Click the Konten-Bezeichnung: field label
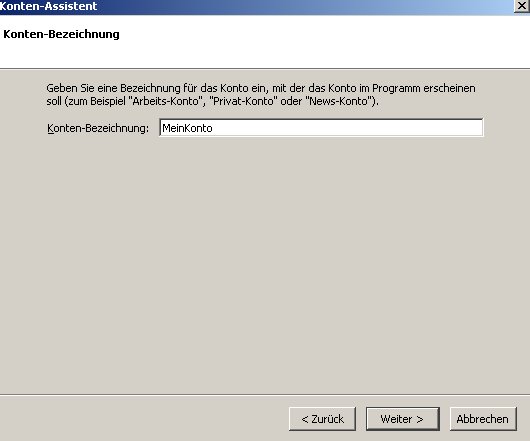The height and width of the screenshot is (441, 530). coord(98,128)
